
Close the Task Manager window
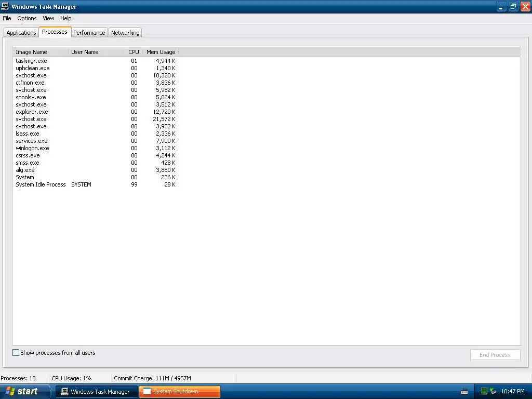coord(525,6)
